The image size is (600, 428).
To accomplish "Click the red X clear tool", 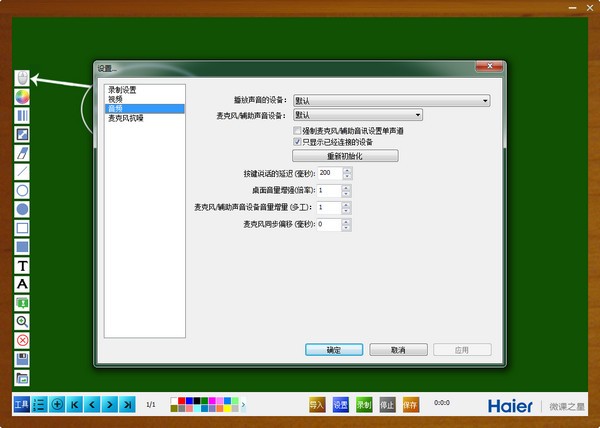I will point(22,340).
